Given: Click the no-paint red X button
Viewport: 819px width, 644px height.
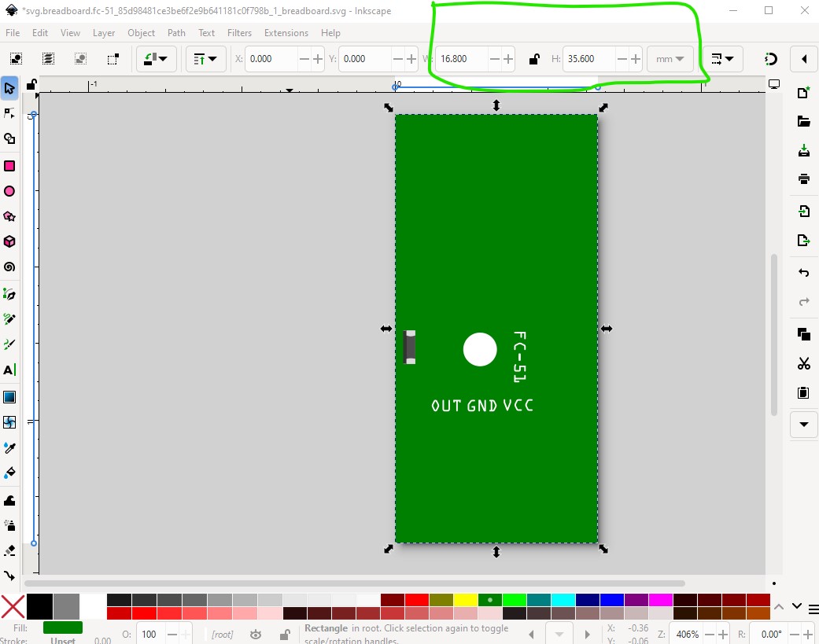Looking at the screenshot, I should [13, 606].
